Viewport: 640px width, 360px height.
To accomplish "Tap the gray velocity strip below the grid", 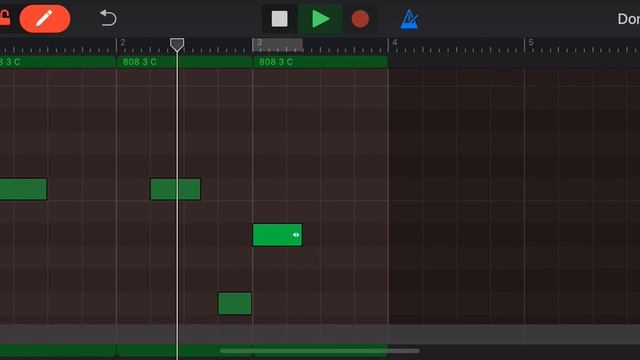I will [x=320, y=335].
